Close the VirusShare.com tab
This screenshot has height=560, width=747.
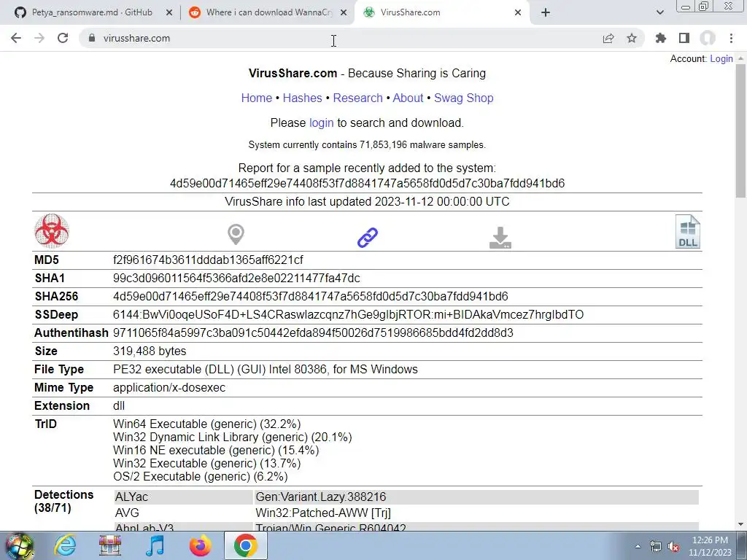(x=518, y=13)
